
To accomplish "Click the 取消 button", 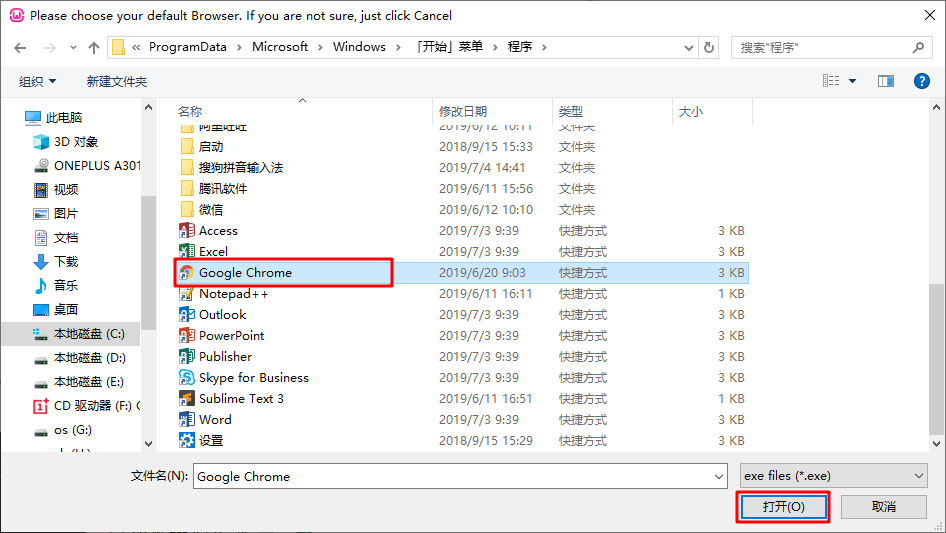I will [884, 506].
